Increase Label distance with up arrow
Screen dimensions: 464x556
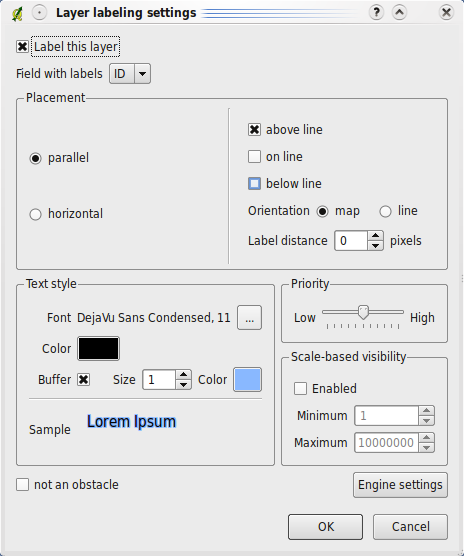375,236
